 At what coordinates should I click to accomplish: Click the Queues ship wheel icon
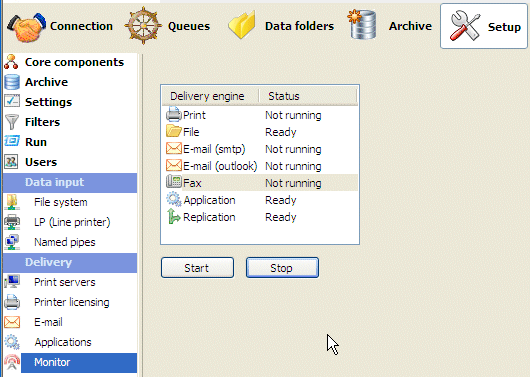(x=143, y=26)
